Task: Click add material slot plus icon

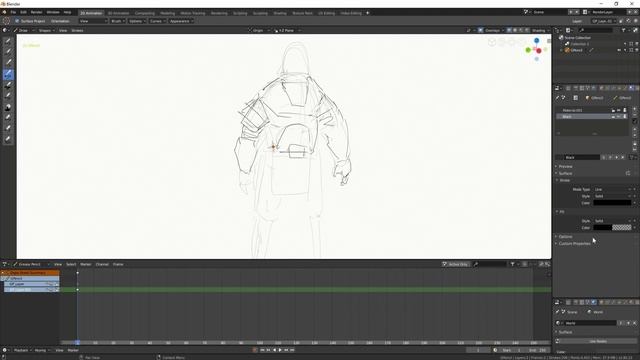Action: (634, 109)
